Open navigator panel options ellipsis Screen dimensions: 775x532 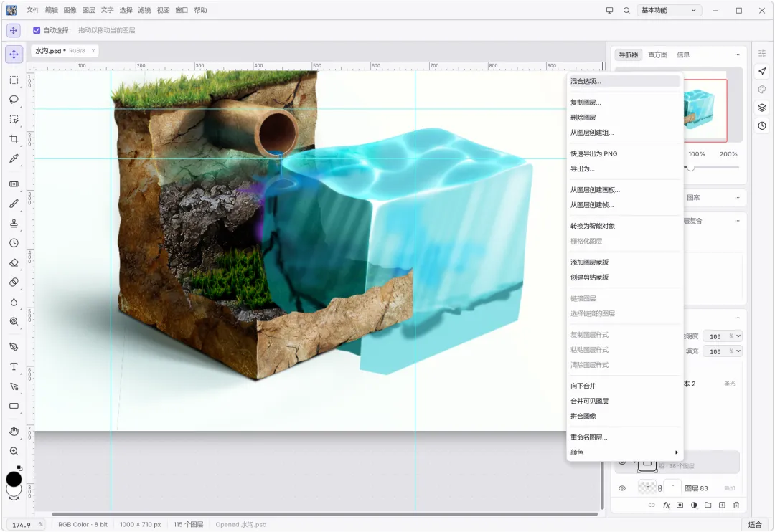[x=737, y=54]
